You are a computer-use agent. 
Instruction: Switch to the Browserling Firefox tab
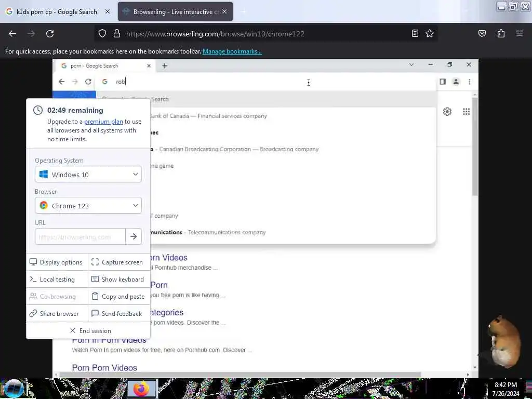175,11
